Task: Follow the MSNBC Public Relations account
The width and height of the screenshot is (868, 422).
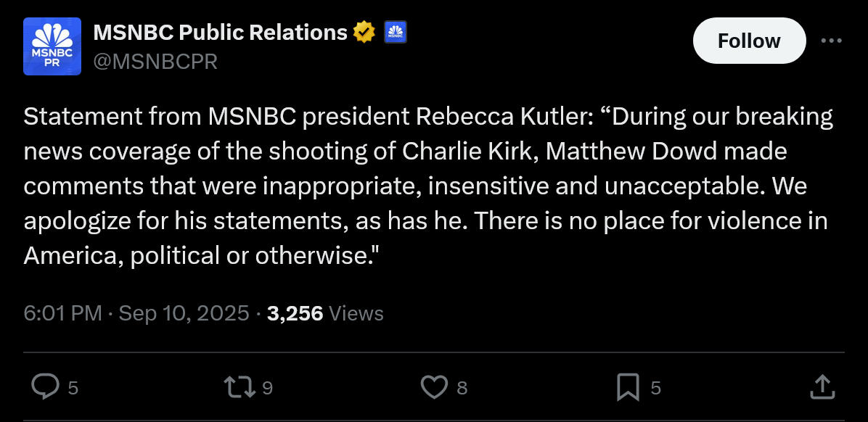Action: 749,41
